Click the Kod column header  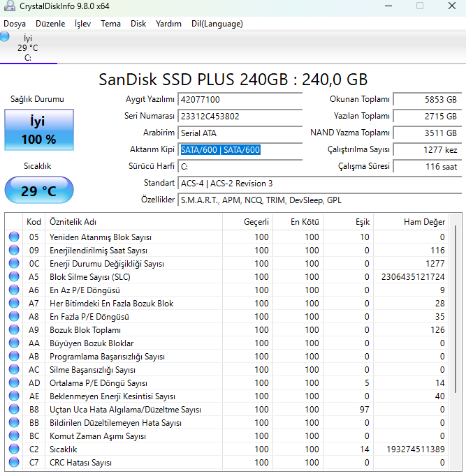34,222
